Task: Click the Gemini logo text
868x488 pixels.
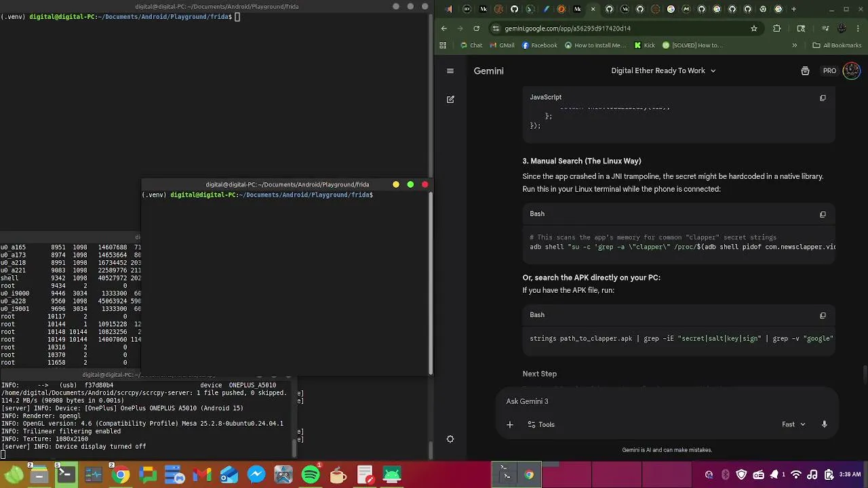Action: [x=488, y=70]
